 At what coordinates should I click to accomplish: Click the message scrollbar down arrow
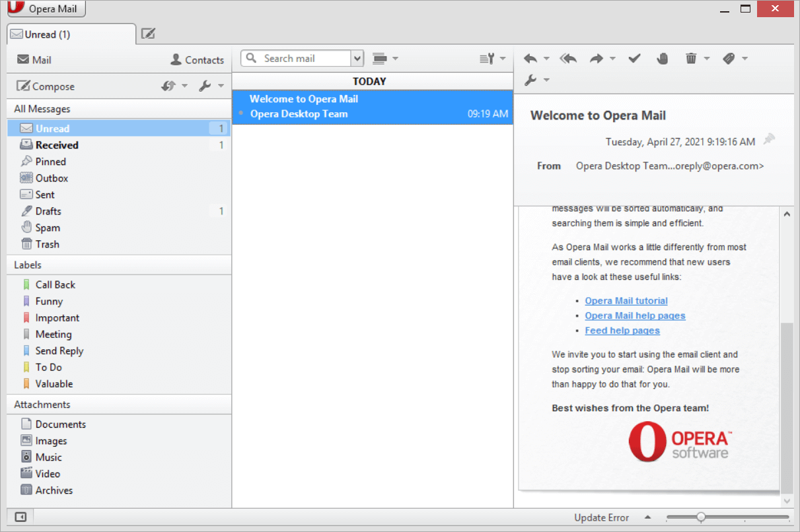[787, 501]
